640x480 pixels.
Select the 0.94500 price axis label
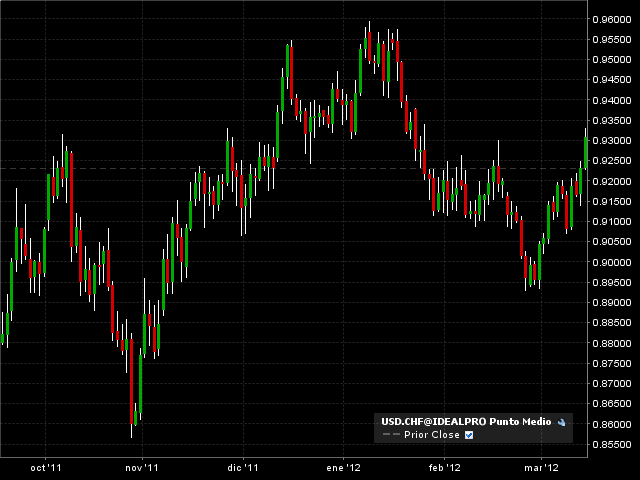coord(612,80)
